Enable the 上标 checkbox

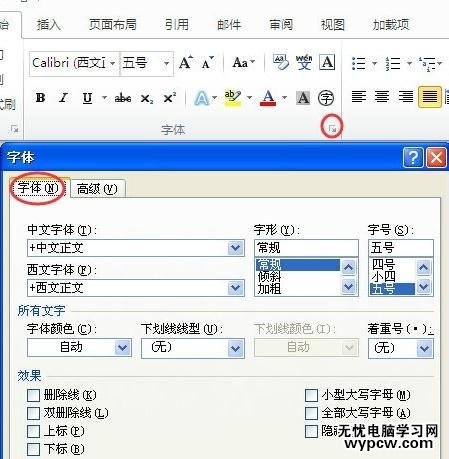33,431
